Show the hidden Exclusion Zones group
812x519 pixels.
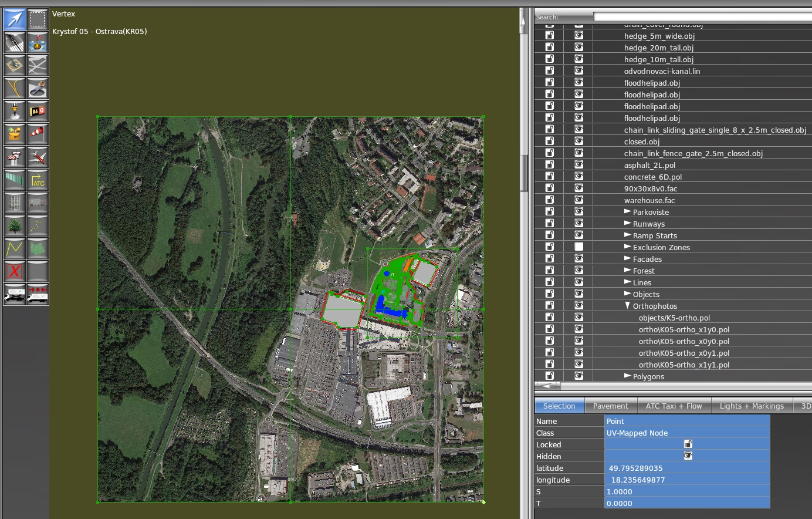578,247
